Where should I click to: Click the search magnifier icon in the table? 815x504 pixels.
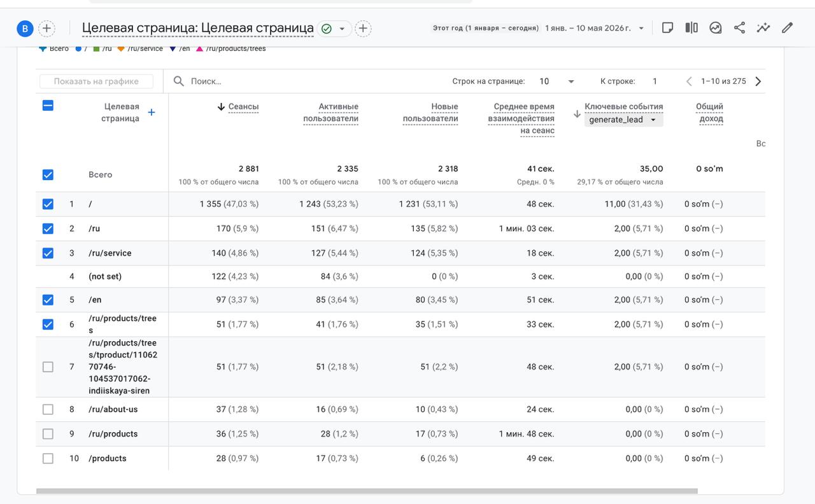(179, 81)
